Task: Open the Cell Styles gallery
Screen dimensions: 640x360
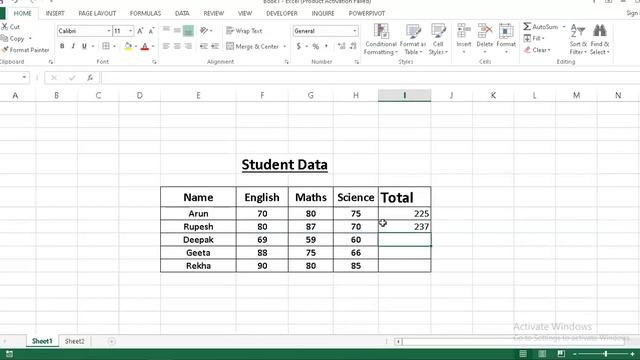Action: [x=438, y=39]
